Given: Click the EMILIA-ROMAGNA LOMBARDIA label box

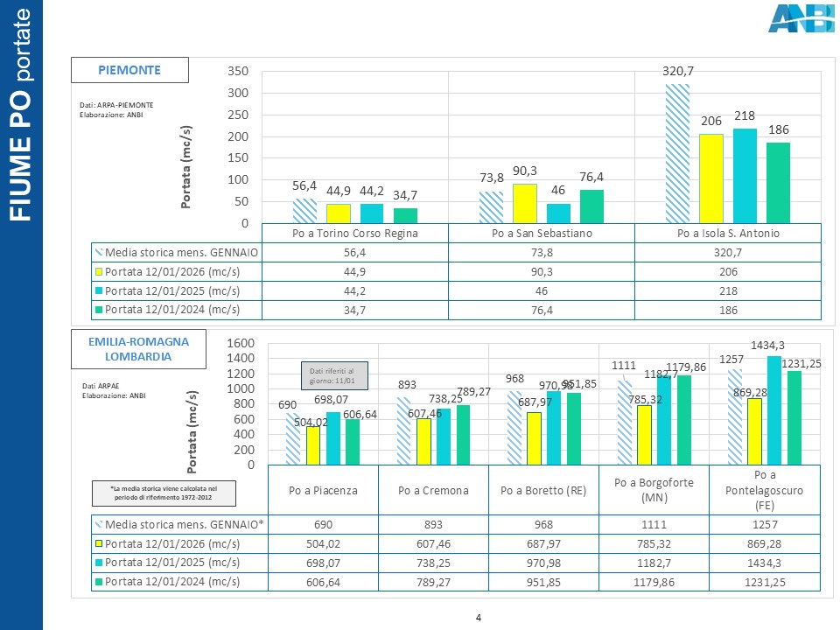Looking at the screenshot, I should pyautogui.click(x=139, y=349).
